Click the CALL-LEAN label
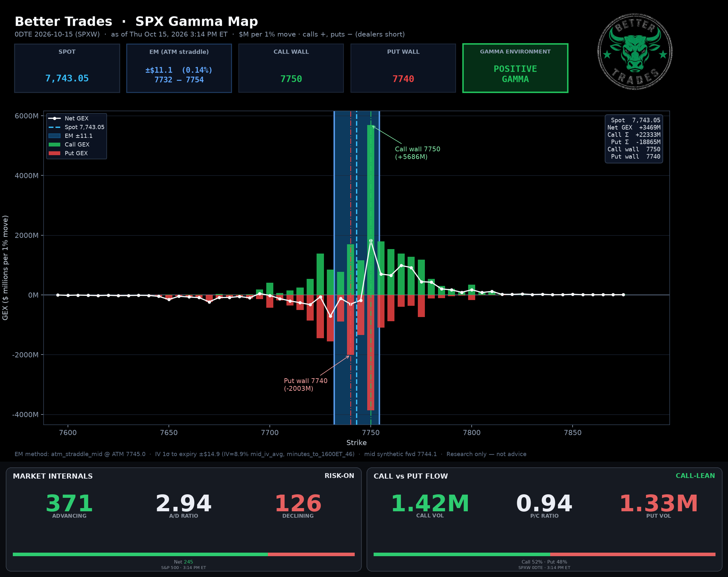This screenshot has height=577, width=728. pos(695,476)
